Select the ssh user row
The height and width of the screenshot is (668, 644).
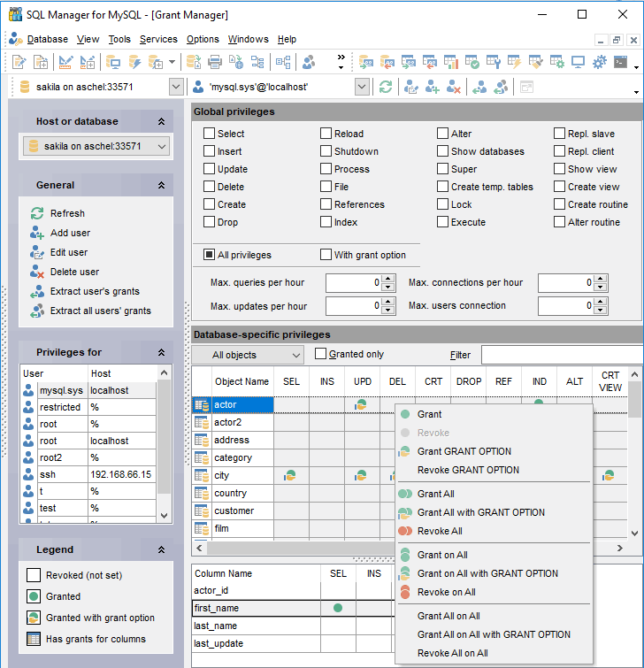point(88,474)
